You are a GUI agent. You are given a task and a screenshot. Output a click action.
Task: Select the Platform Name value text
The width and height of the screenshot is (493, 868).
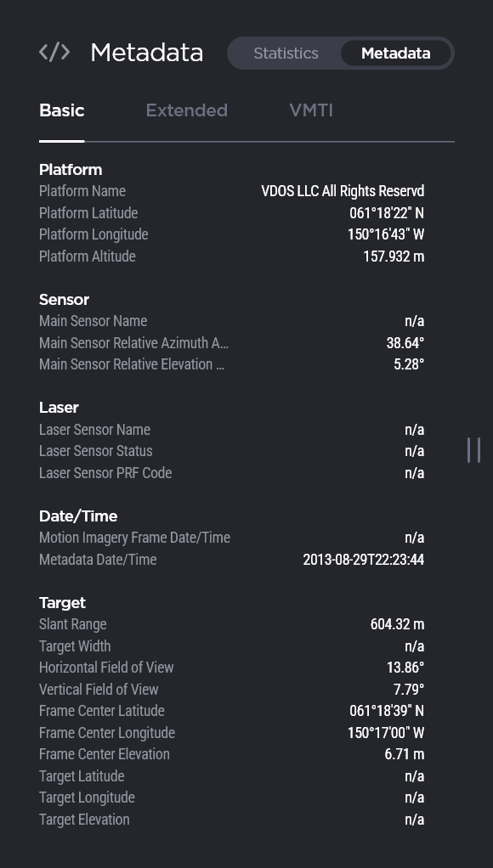click(x=343, y=191)
